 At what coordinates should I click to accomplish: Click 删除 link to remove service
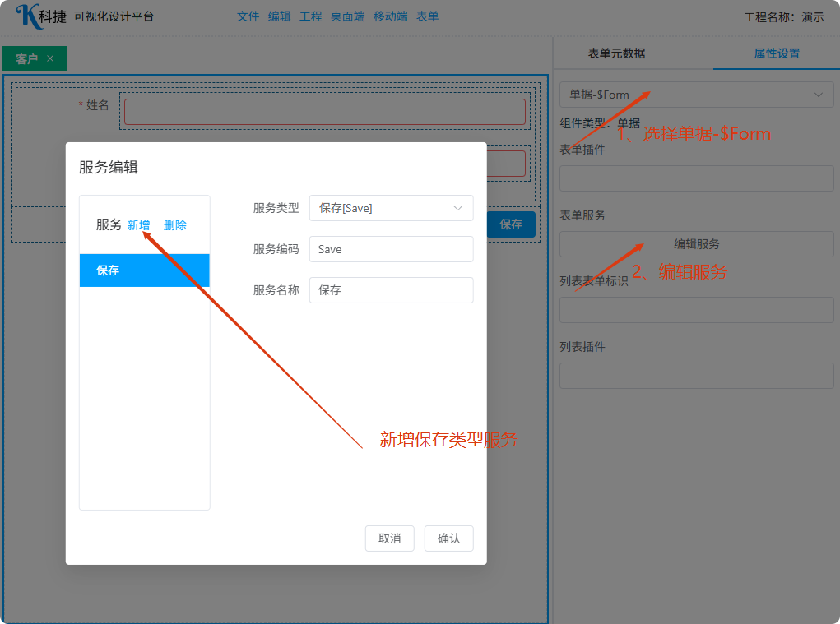tap(174, 225)
